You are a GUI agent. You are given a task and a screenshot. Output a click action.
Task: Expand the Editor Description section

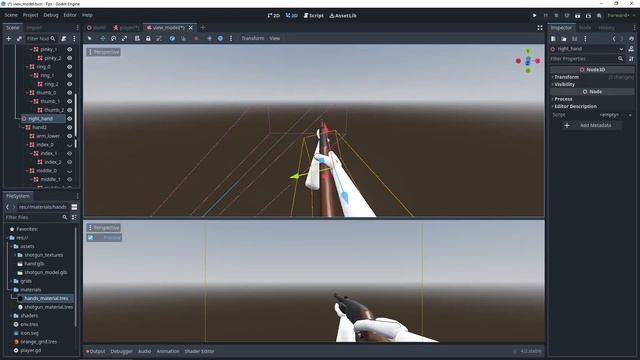click(576, 107)
